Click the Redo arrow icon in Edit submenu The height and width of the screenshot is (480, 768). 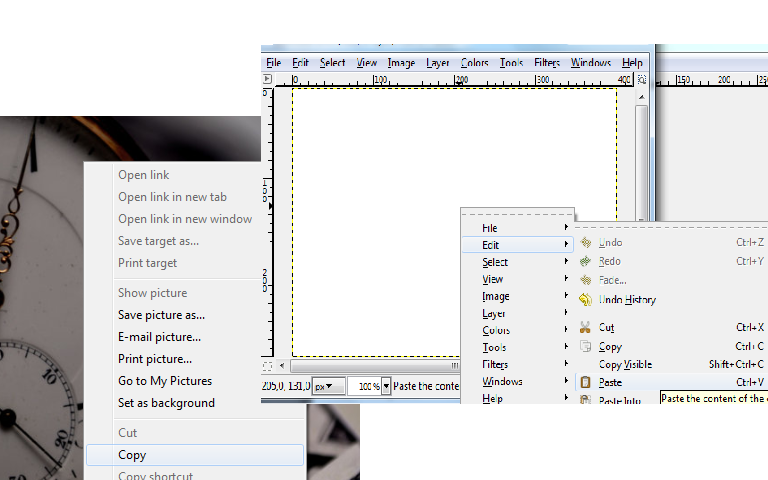pyautogui.click(x=585, y=261)
